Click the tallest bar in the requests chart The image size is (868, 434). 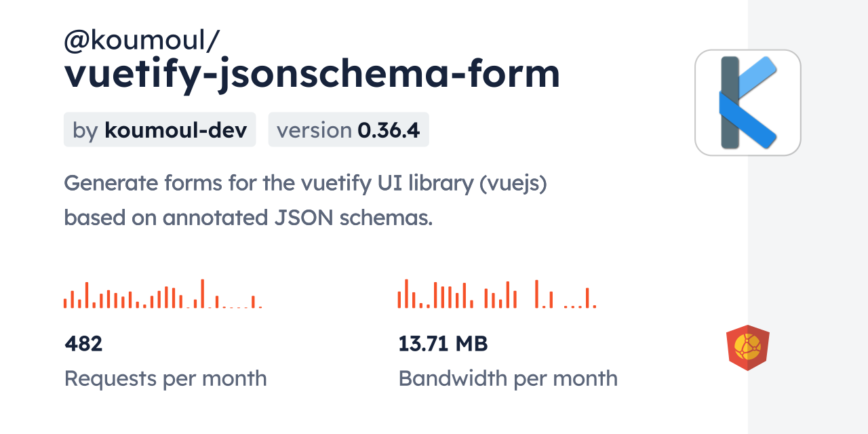tap(202, 293)
